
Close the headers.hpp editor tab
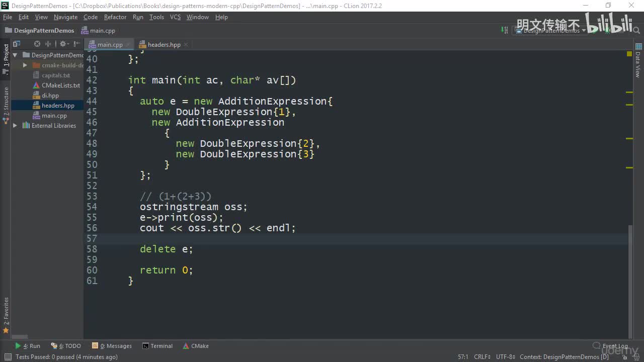click(x=186, y=45)
